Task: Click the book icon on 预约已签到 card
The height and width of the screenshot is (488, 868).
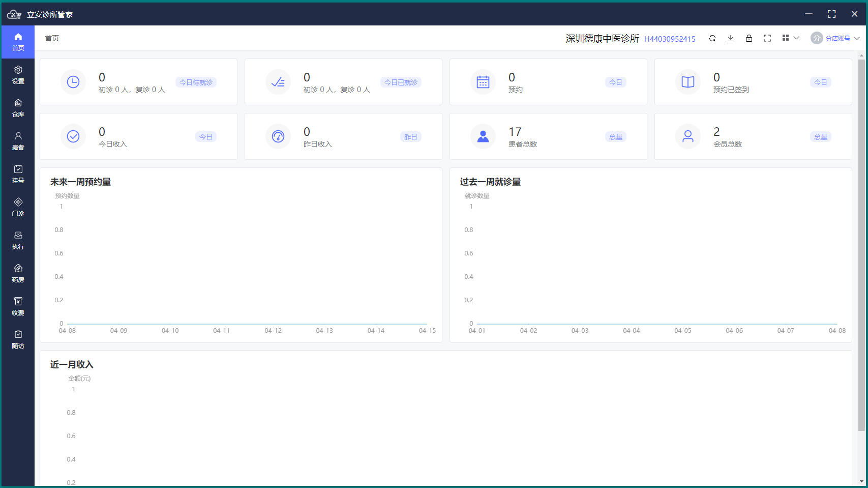Action: click(688, 82)
